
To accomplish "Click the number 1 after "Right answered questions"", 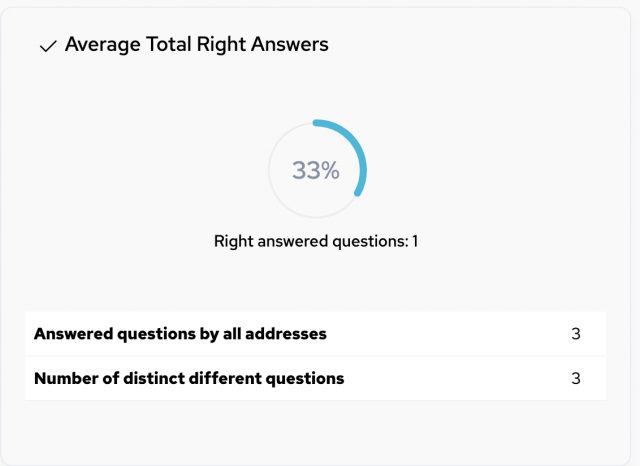I will click(414, 241).
